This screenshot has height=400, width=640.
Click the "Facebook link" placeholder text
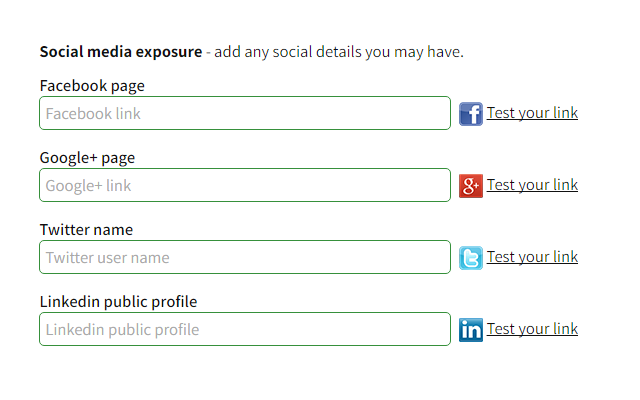pyautogui.click(x=93, y=114)
